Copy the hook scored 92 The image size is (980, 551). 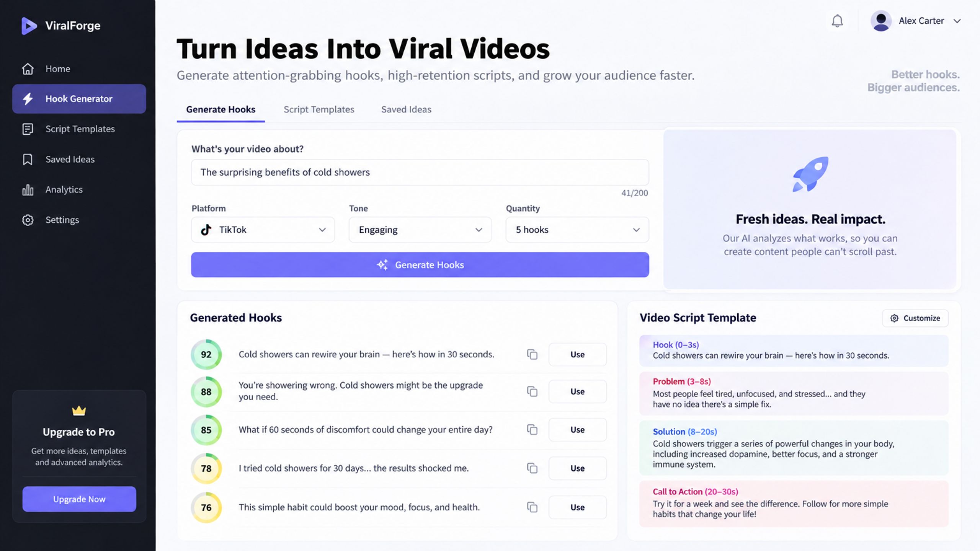pos(532,354)
